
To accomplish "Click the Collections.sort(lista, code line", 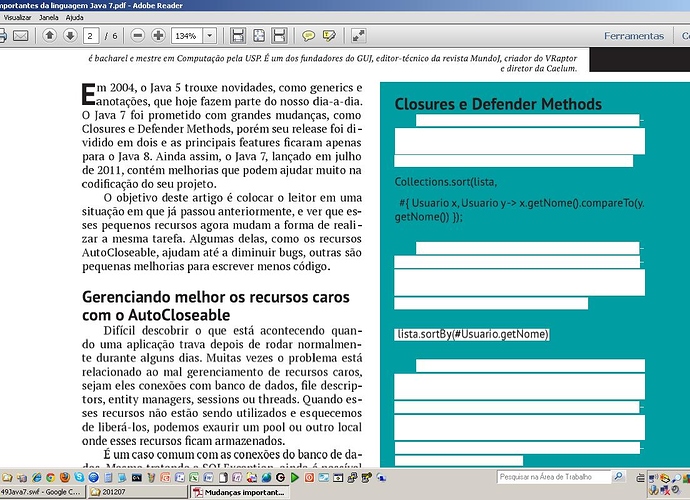I will (x=446, y=182).
